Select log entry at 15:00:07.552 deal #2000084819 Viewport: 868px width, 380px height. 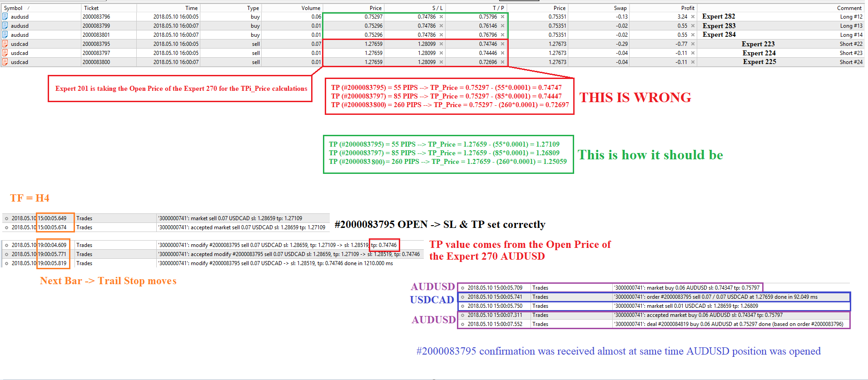(x=654, y=324)
